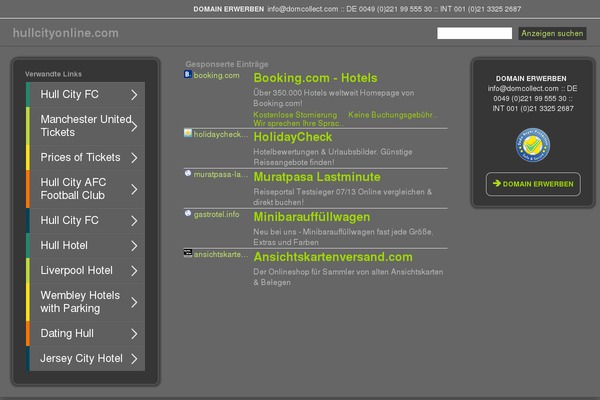Open Booking.com - Hotels ad headline

click(315, 78)
